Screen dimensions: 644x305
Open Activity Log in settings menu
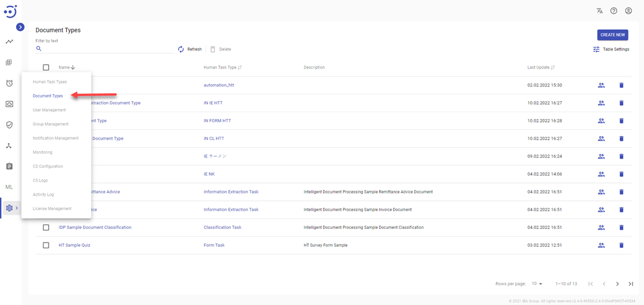pyautogui.click(x=44, y=195)
